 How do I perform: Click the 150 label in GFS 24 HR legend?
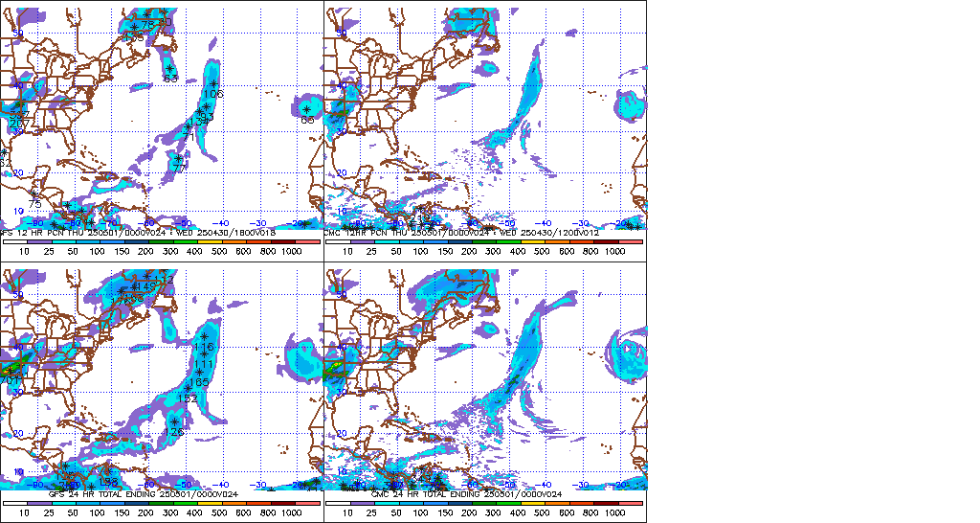tap(122, 513)
